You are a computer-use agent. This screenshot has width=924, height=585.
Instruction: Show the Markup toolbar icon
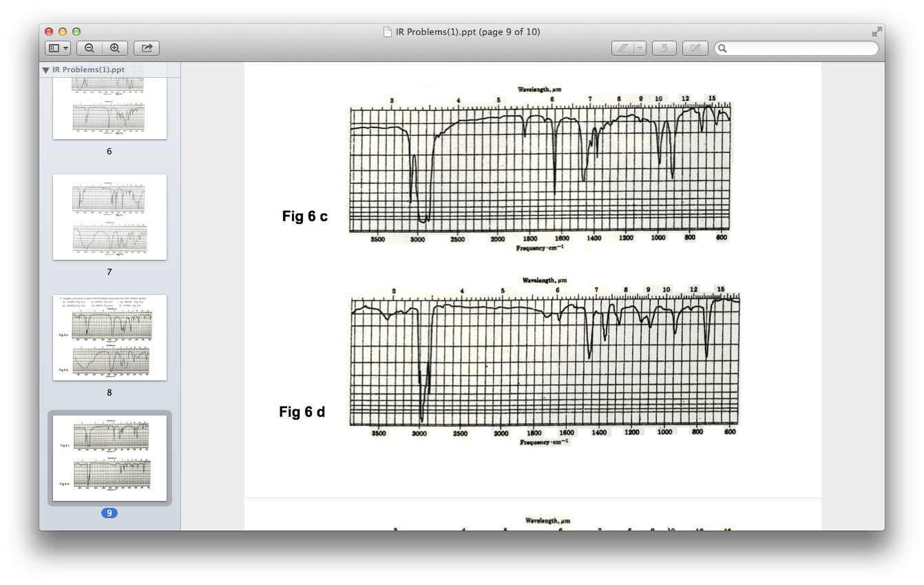pyautogui.click(x=695, y=48)
